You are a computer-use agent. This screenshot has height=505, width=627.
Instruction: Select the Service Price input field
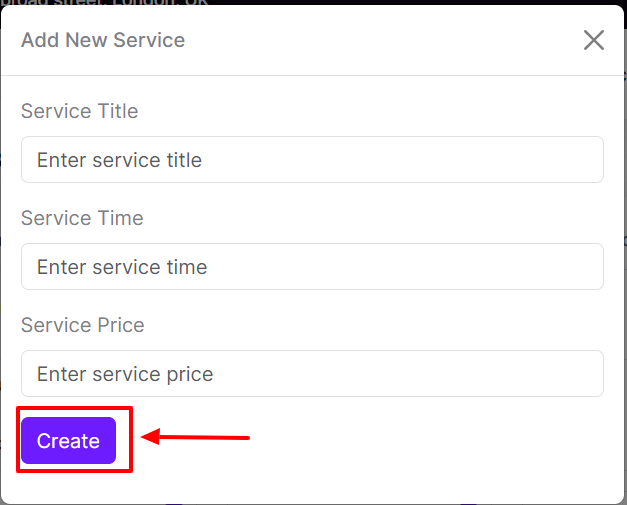point(312,374)
